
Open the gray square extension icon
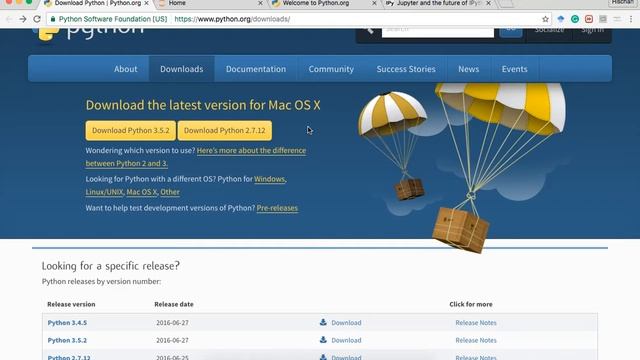(603, 19)
